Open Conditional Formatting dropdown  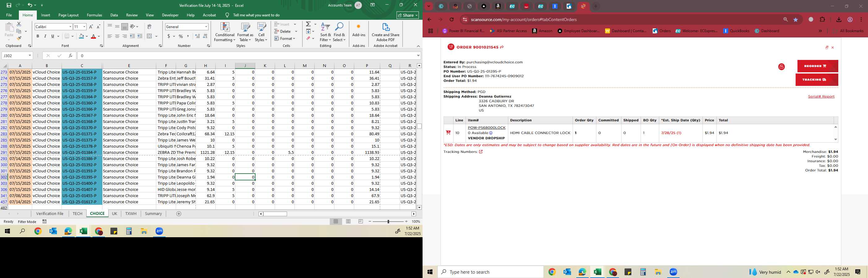pos(225,32)
